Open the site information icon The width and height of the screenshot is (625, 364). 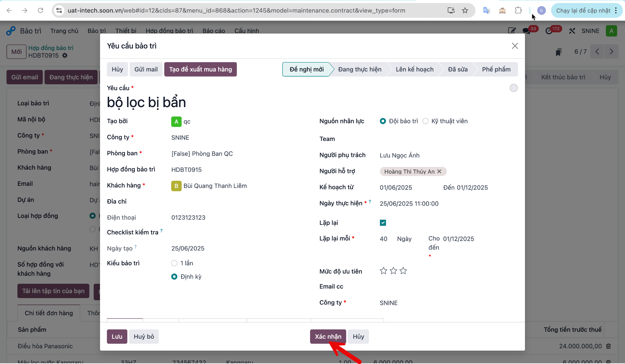point(59,10)
